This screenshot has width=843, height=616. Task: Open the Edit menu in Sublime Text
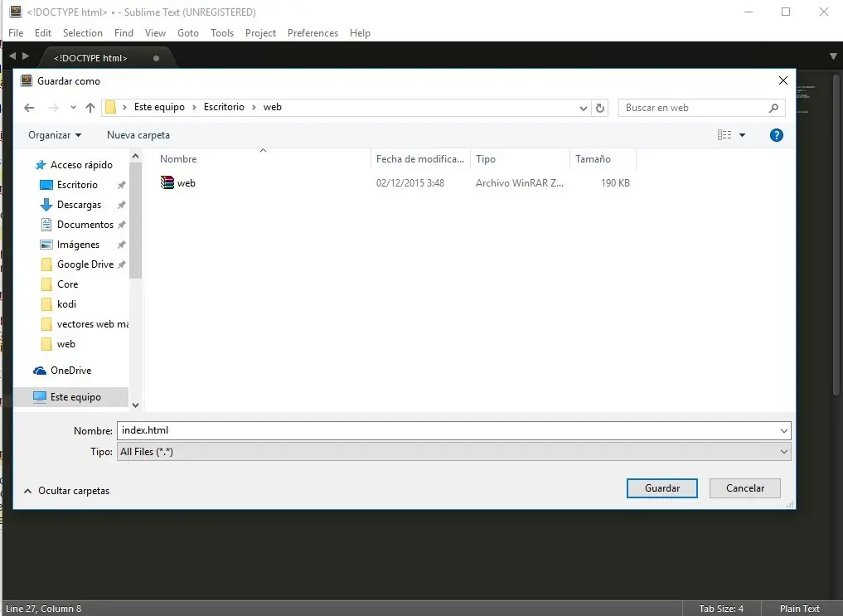43,33
